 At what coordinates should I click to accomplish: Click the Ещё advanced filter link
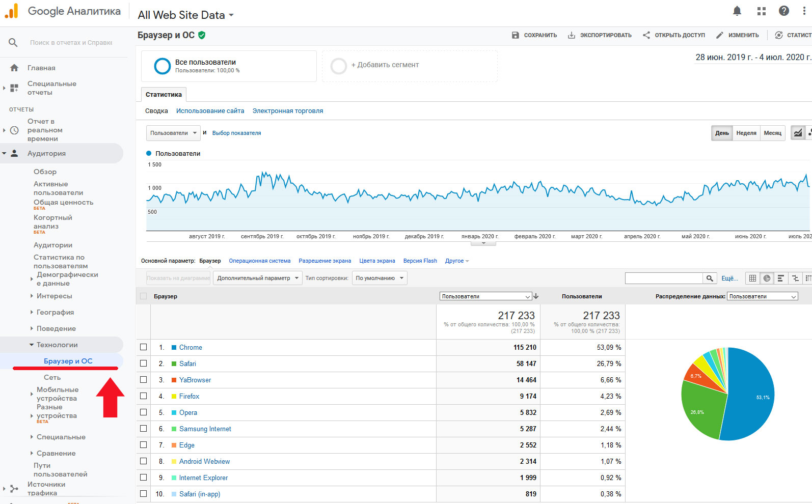click(729, 278)
